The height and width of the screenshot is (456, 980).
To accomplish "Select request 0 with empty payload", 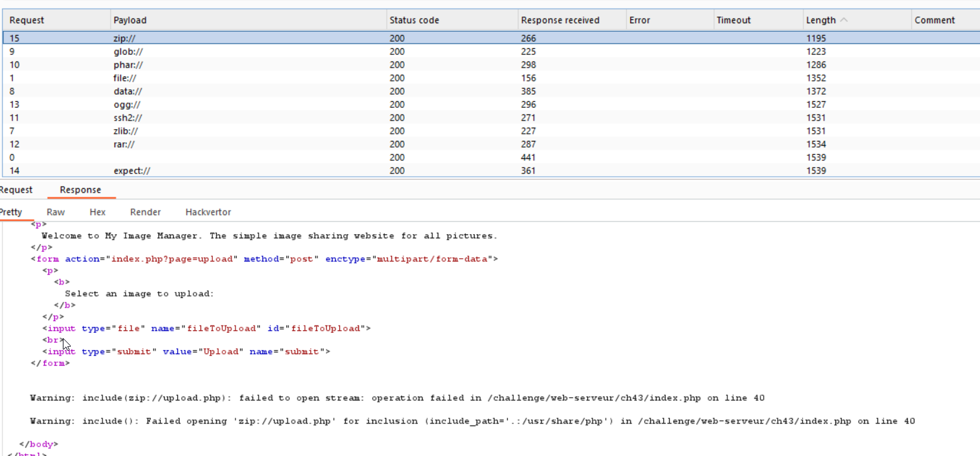I will (198, 157).
